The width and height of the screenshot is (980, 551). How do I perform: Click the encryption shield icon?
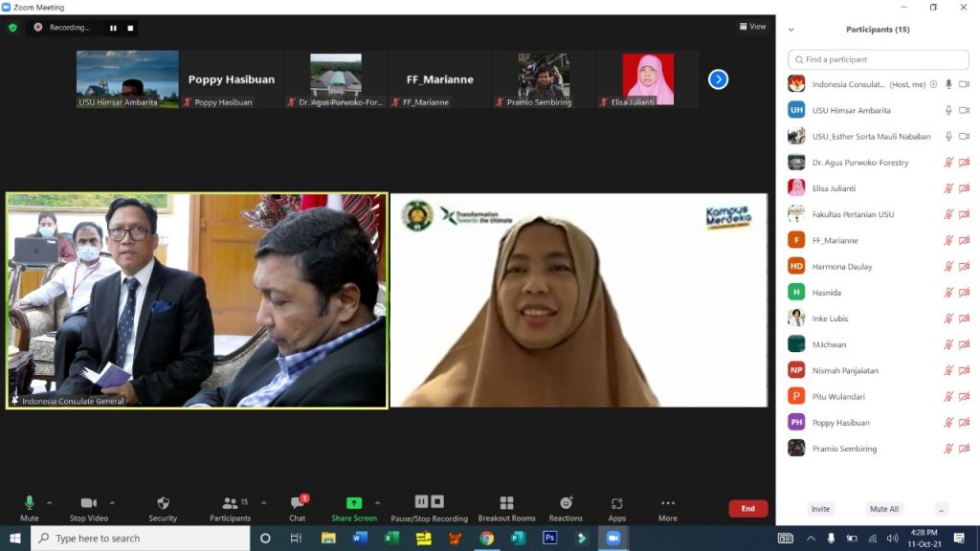point(12,28)
